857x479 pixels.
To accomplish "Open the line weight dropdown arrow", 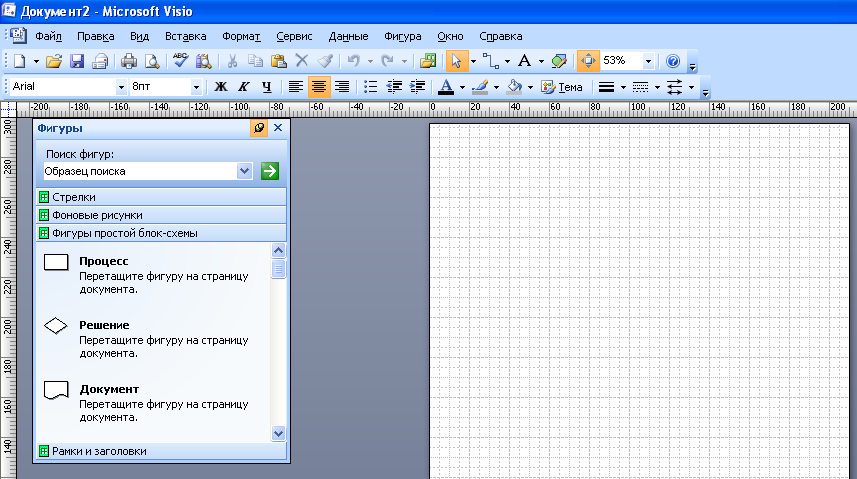I will (x=623, y=86).
